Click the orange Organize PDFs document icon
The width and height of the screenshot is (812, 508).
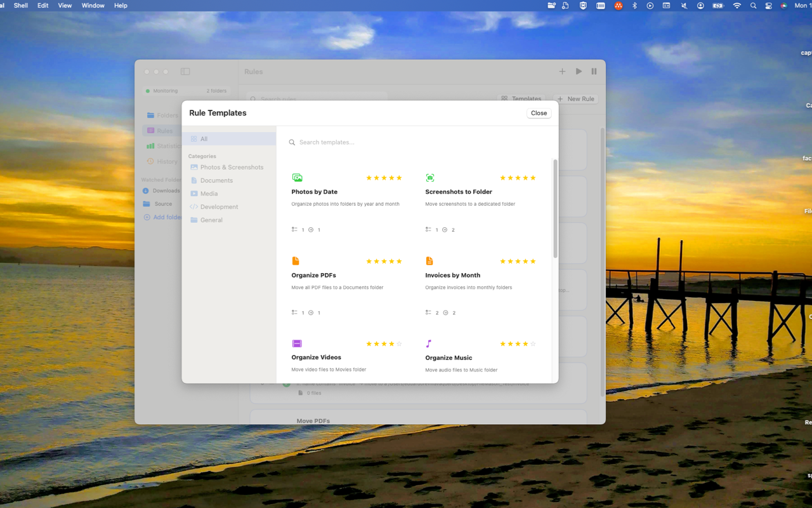[296, 260]
